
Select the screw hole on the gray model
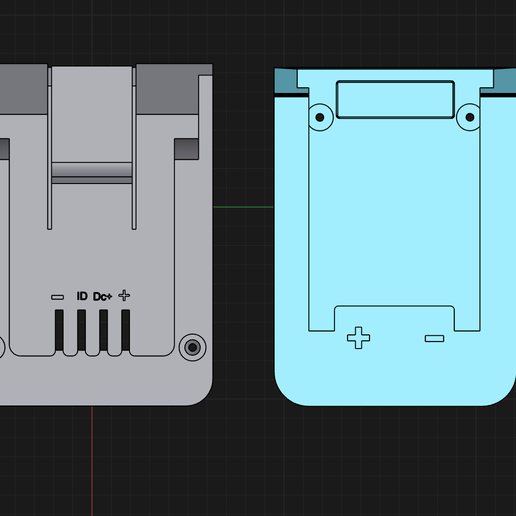[193, 347]
